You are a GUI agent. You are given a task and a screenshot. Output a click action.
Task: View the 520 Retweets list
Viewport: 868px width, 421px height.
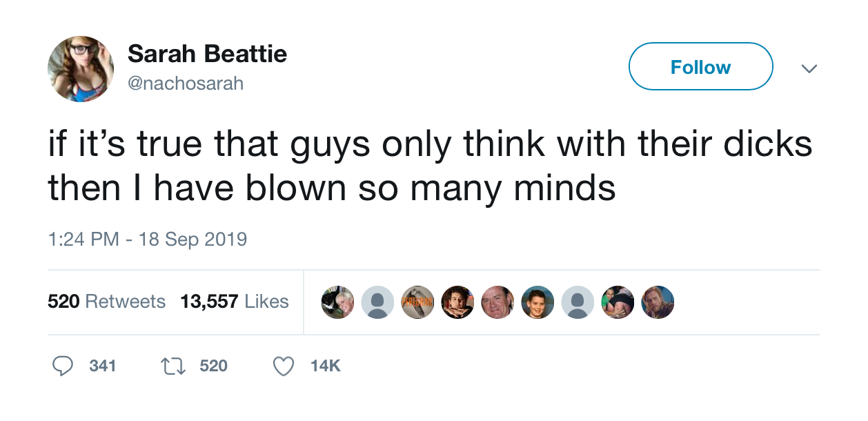[x=106, y=302]
